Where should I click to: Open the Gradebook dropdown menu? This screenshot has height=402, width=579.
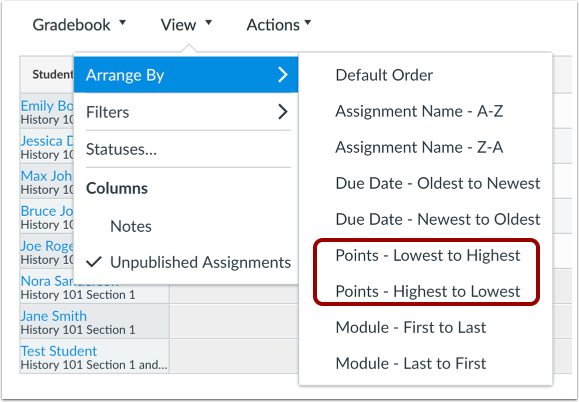click(79, 25)
